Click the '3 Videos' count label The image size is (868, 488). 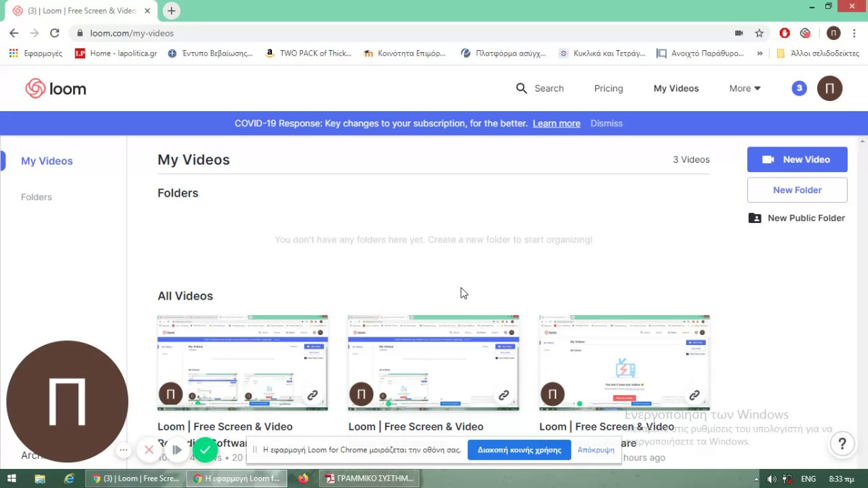point(691,159)
